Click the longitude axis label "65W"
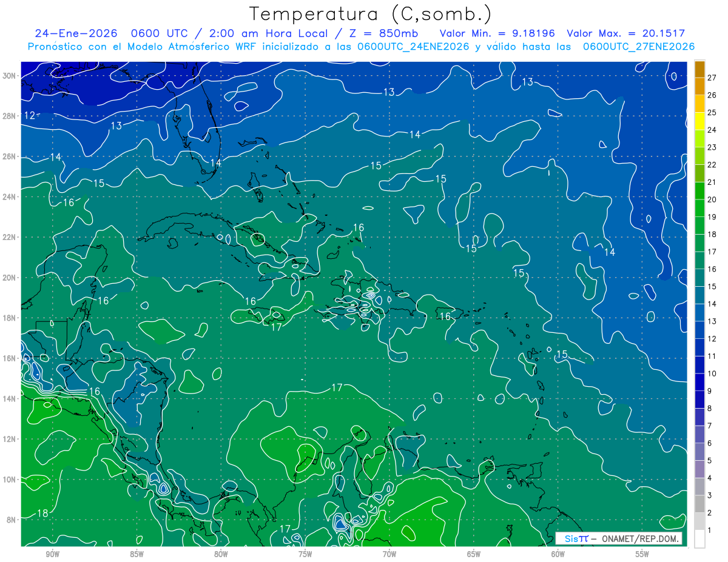This screenshot has height=562, width=728. [474, 554]
